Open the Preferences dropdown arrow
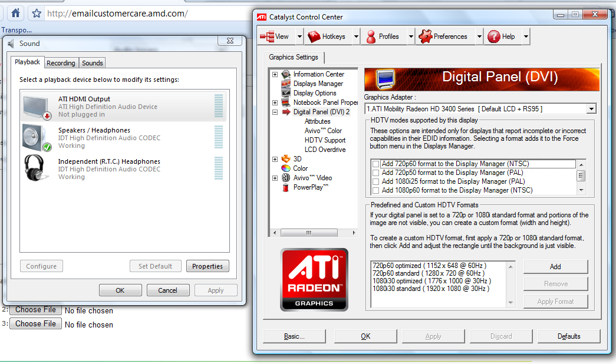The image size is (616, 364). coord(479,37)
